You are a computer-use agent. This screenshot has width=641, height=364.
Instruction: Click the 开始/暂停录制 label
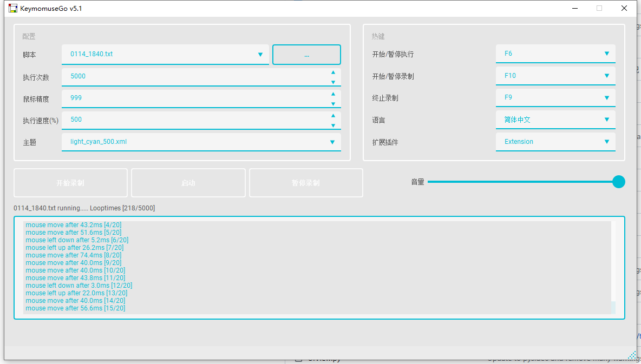[393, 76]
